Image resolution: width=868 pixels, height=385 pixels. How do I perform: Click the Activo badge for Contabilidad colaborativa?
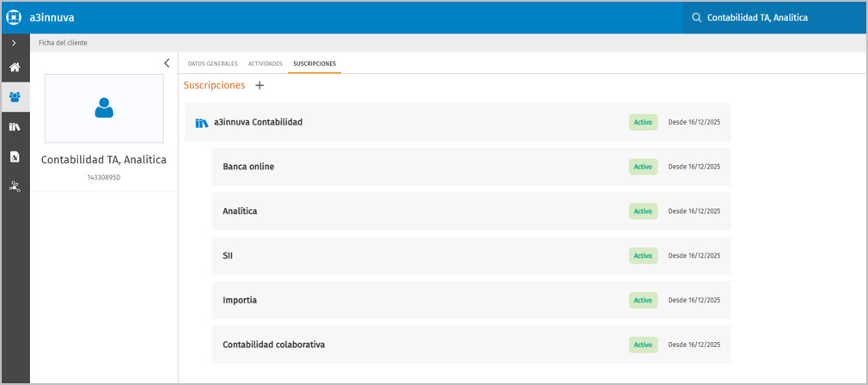[643, 345]
